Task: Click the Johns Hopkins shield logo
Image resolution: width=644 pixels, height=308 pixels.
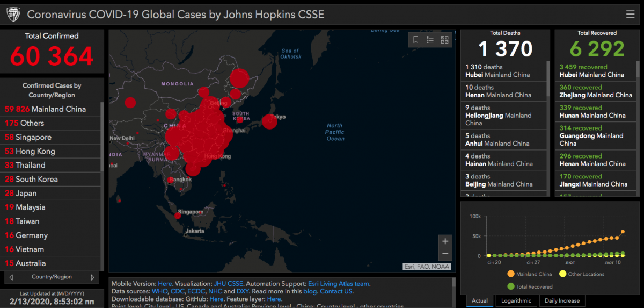Action: [13, 14]
